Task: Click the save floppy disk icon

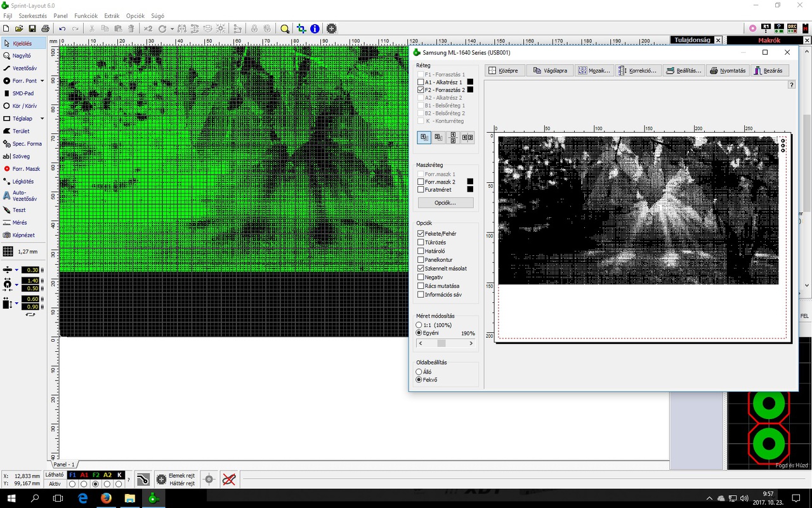Action: pyautogui.click(x=32, y=29)
